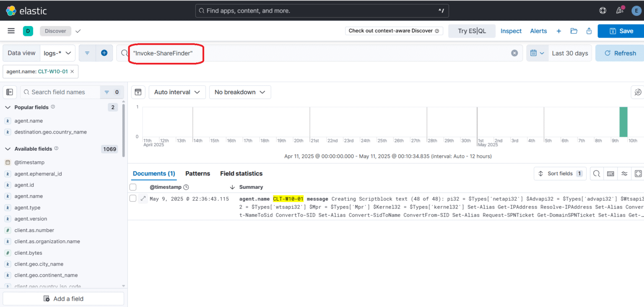The height and width of the screenshot is (307, 644).
Task: Open display options with the sliders icon
Action: click(x=624, y=173)
